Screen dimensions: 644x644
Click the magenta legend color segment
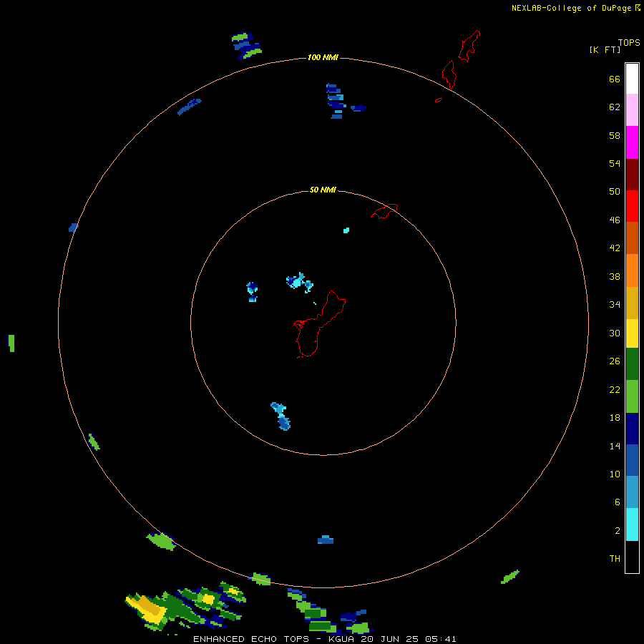coord(632,142)
